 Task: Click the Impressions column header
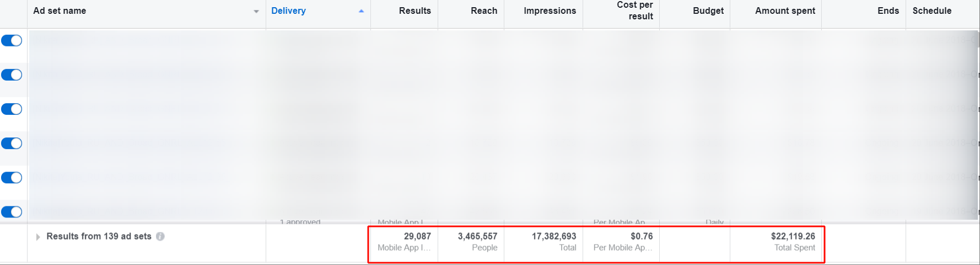pyautogui.click(x=550, y=11)
